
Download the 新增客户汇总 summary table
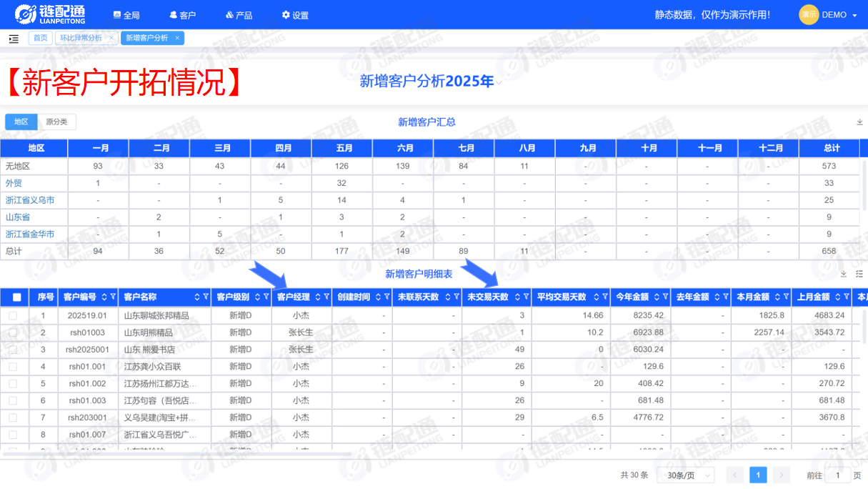(x=859, y=122)
